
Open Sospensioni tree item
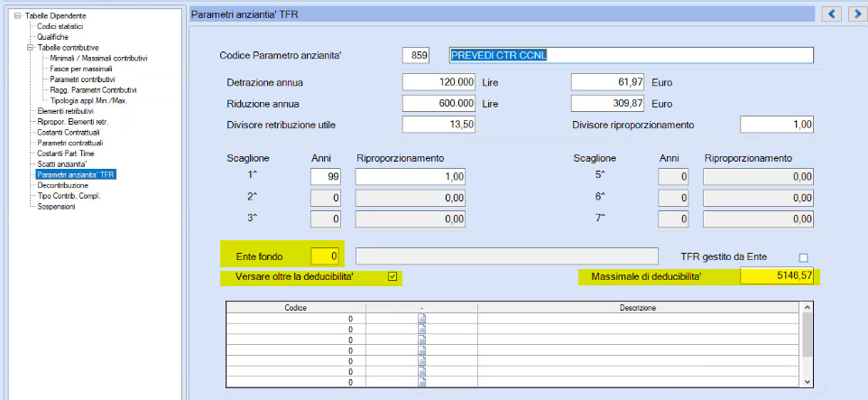pos(56,207)
